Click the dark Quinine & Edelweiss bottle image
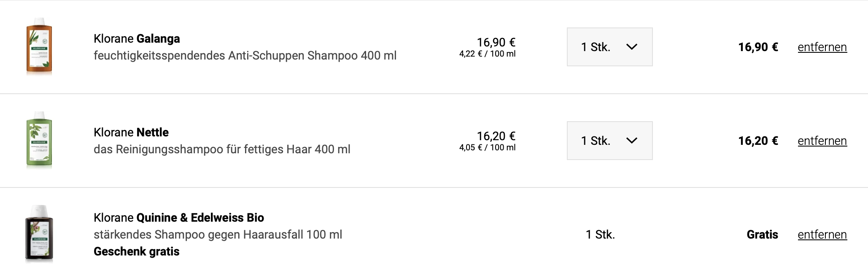This screenshot has height=277, width=868. (x=39, y=234)
